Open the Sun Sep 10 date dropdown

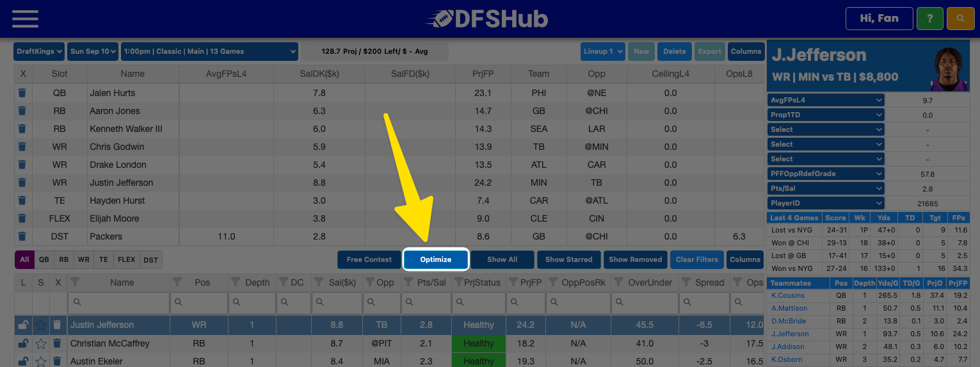pyautogui.click(x=93, y=51)
